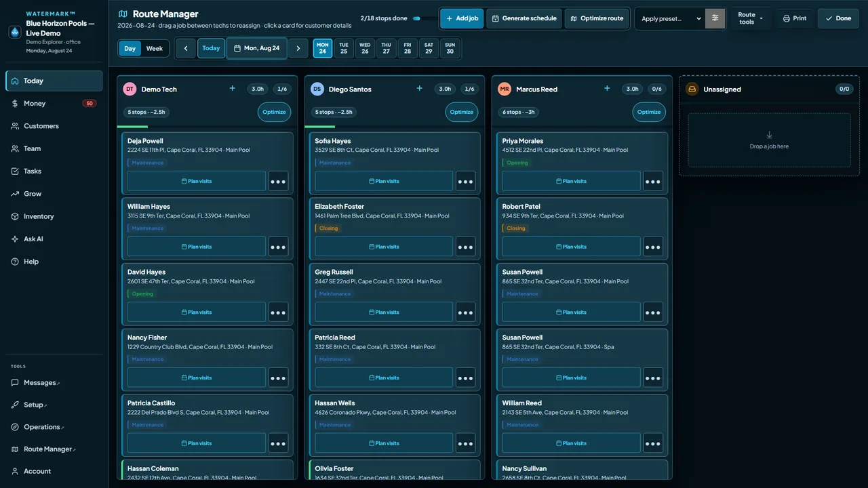This screenshot has height=488, width=868.
Task: Open more options for Robert Patel job
Action: tap(653, 247)
